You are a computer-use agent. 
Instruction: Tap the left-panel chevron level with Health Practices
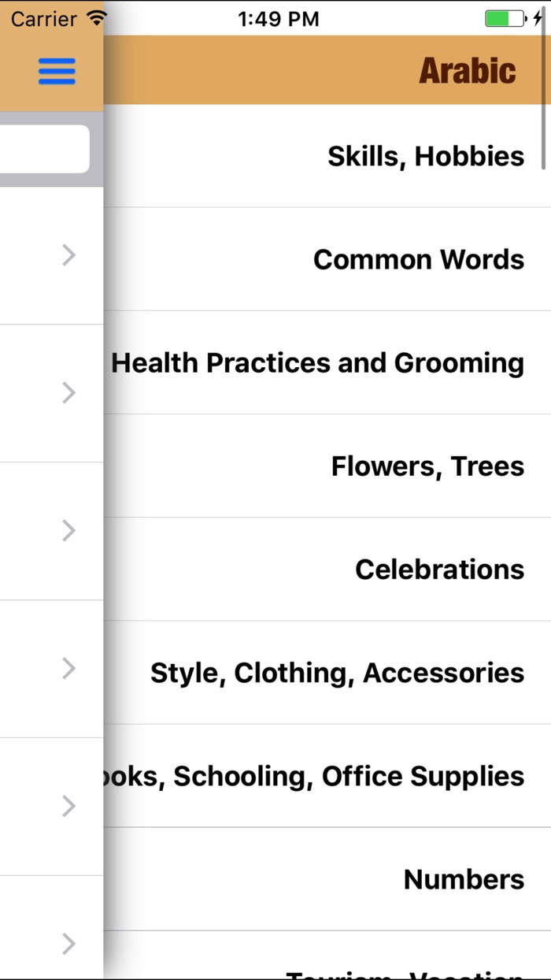coord(69,392)
